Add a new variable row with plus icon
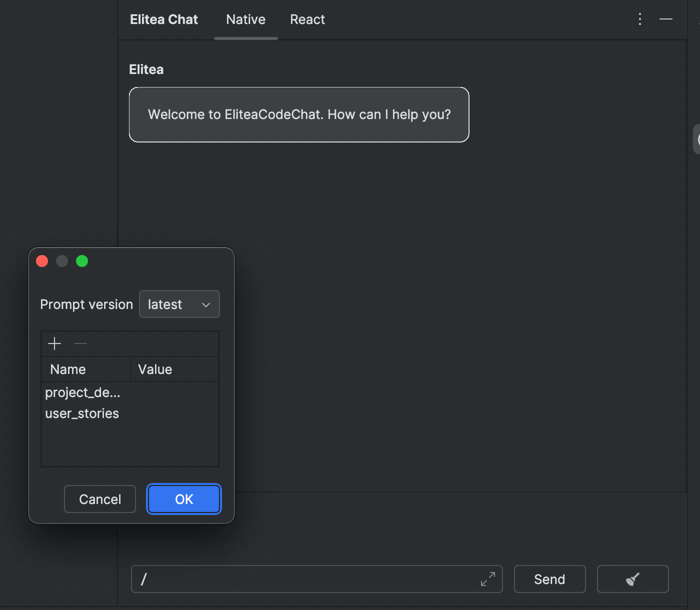This screenshot has width=700, height=610. (x=54, y=343)
